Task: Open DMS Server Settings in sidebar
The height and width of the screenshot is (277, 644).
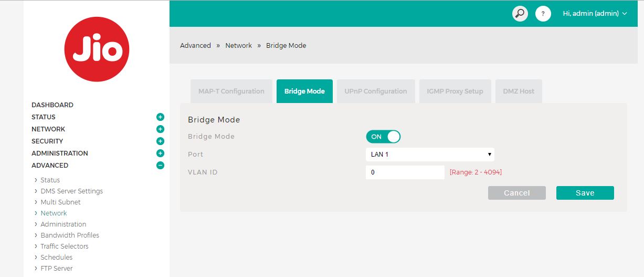Action: tap(71, 191)
